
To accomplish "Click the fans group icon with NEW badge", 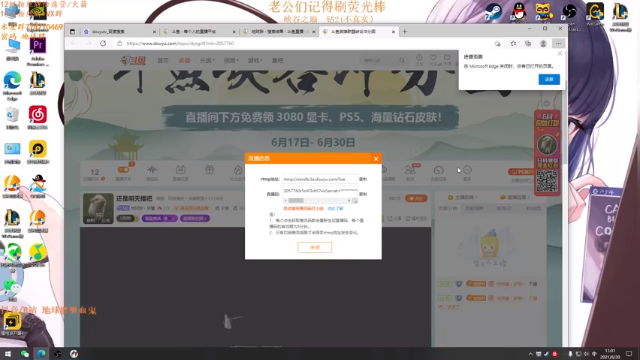I will [x=410, y=170].
